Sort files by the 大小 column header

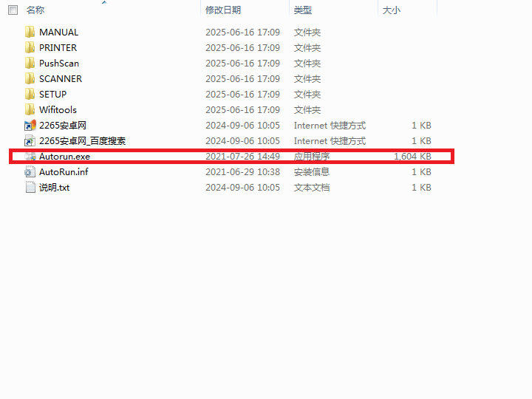(x=391, y=10)
